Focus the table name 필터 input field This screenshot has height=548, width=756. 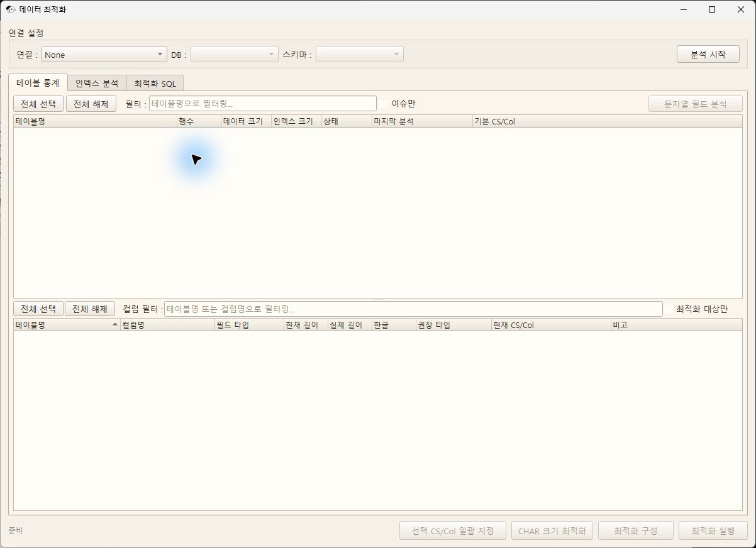click(x=263, y=104)
